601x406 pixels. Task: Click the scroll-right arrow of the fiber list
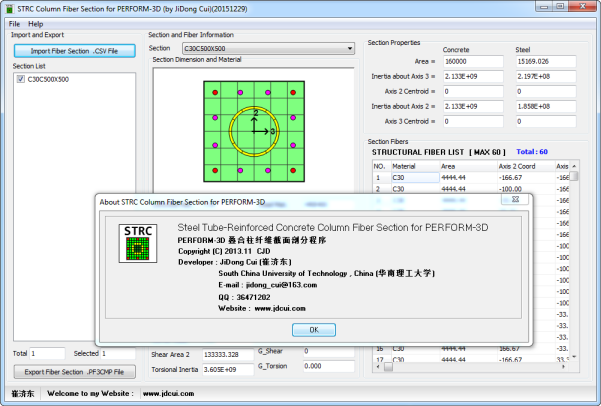(x=563, y=367)
